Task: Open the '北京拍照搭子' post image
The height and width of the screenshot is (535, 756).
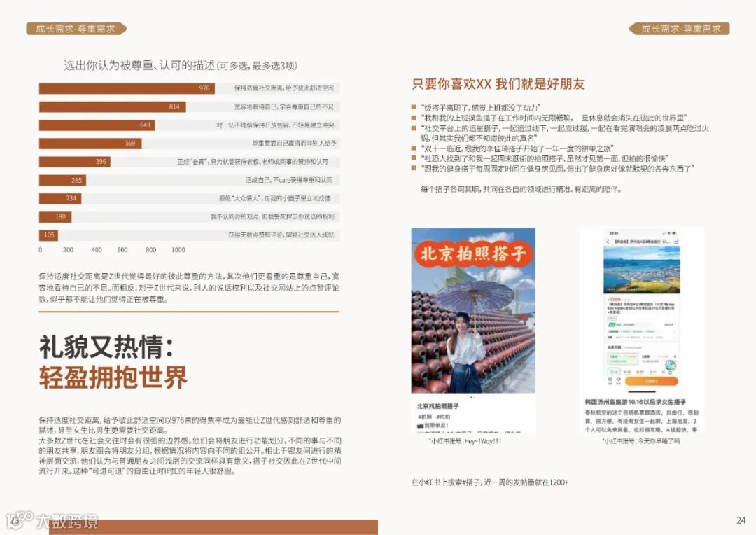Action: pyautogui.click(x=473, y=311)
